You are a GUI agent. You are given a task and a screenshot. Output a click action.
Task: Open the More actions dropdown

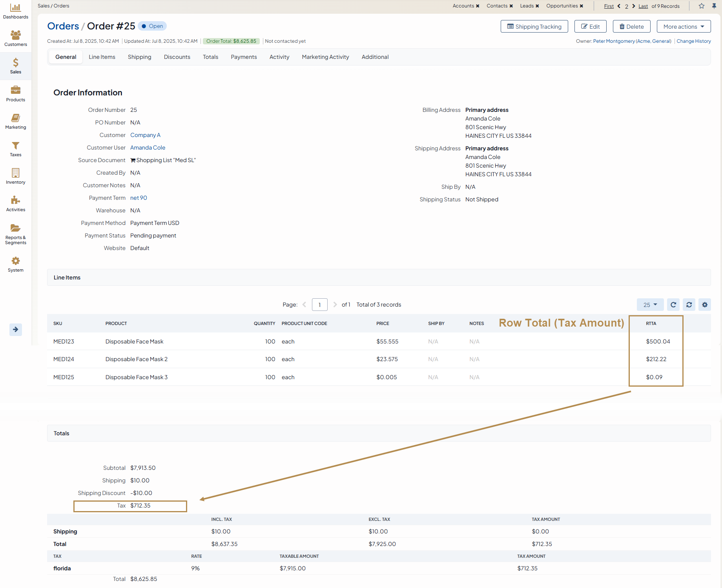pyautogui.click(x=684, y=27)
